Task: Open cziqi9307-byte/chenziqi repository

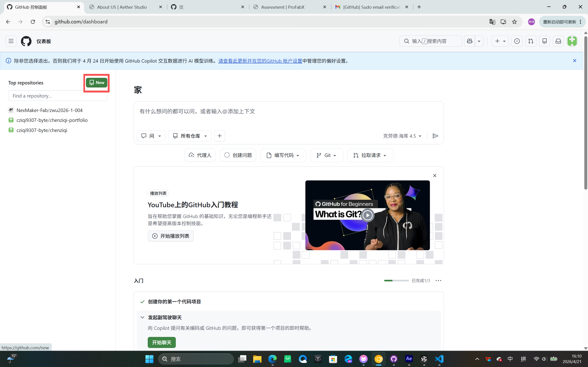Action: [42, 130]
